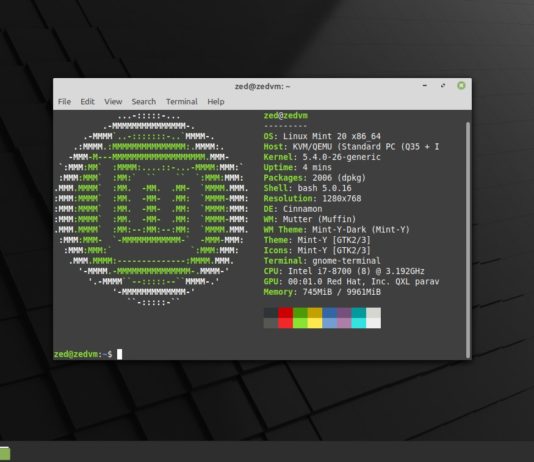Click the 'Shell: bash 5.0.16' line
Viewport: 534px width, 462px height.
point(307,188)
